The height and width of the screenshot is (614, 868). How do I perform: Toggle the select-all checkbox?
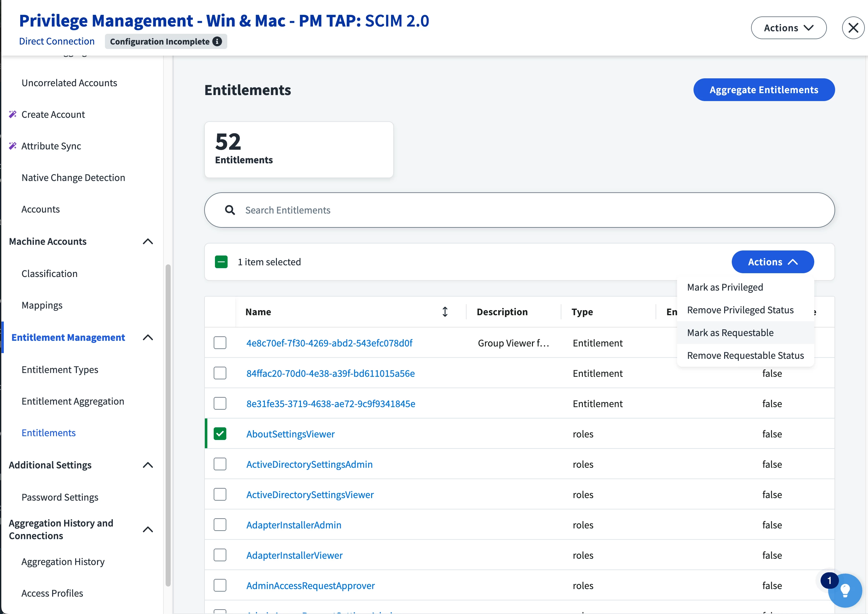(221, 262)
